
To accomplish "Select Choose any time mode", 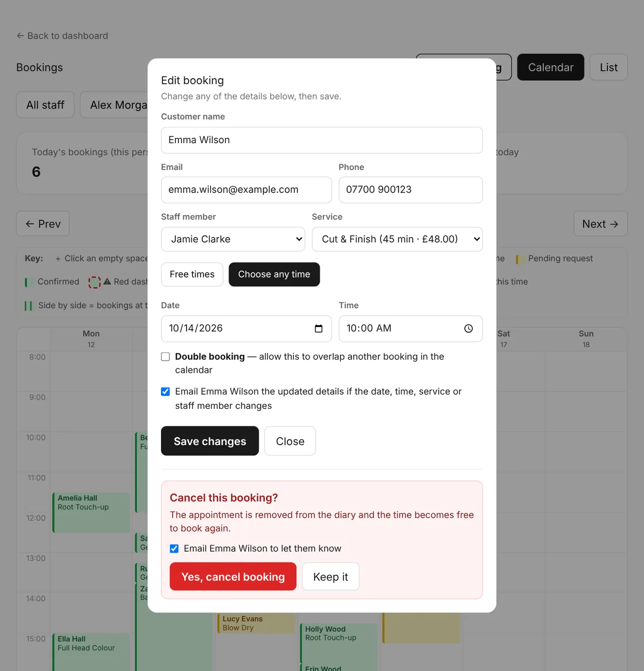I will click(x=274, y=275).
